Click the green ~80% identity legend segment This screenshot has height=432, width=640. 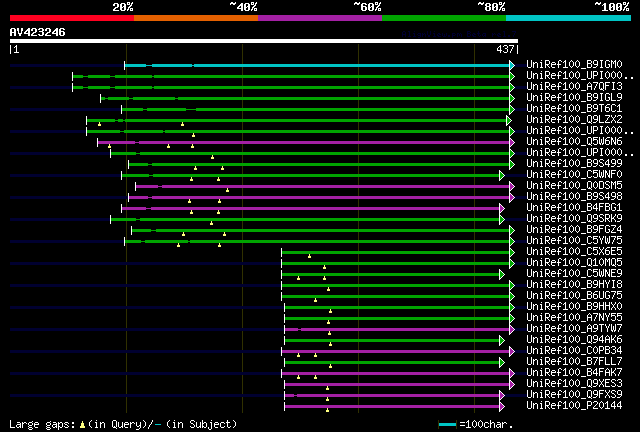pyautogui.click(x=444, y=18)
